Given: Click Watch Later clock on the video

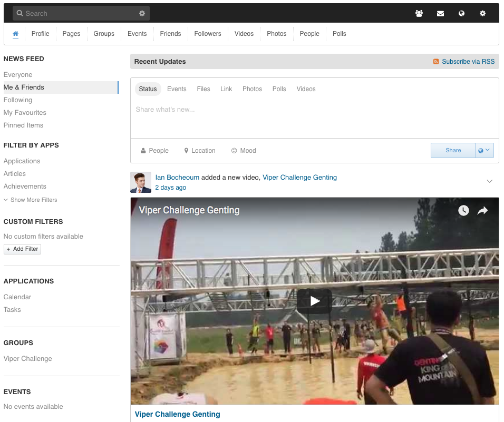Looking at the screenshot, I should coord(463,210).
